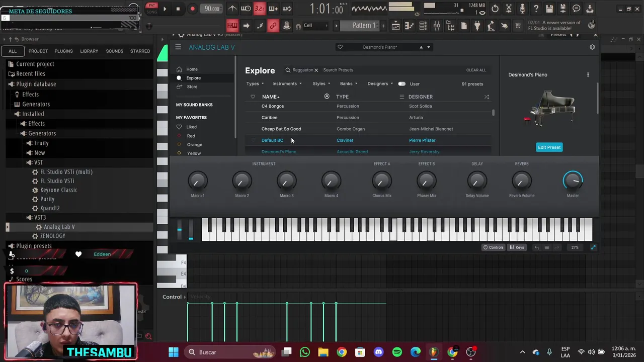This screenshot has width=644, height=362.
Task: Click the Controls toggle button
Action: pos(493,247)
